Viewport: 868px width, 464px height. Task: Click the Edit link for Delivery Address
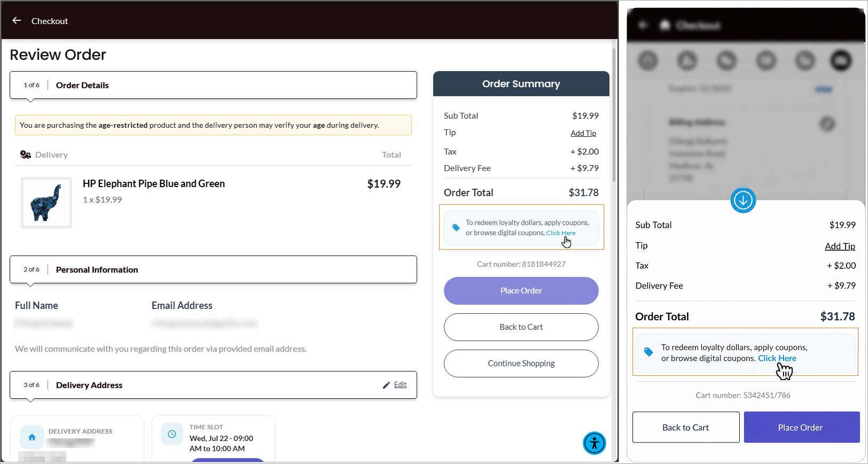tap(400, 385)
